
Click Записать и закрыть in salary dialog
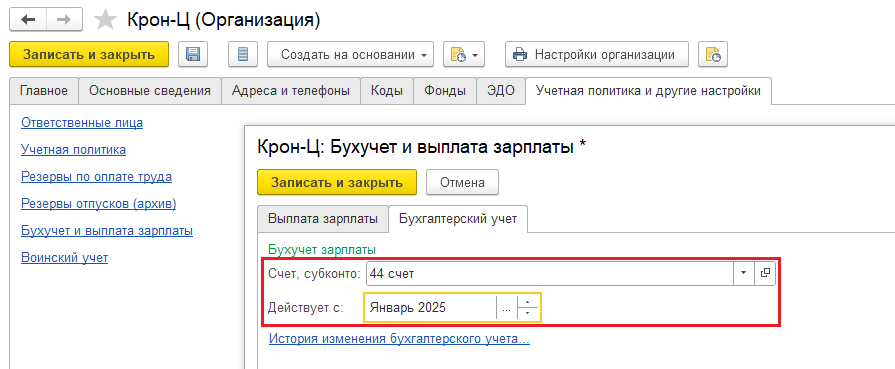[337, 182]
